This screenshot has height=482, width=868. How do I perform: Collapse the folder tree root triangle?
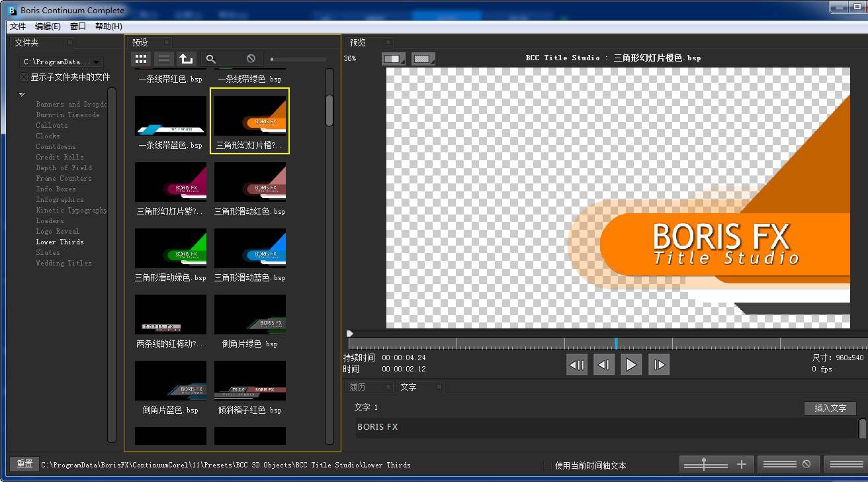pos(22,95)
